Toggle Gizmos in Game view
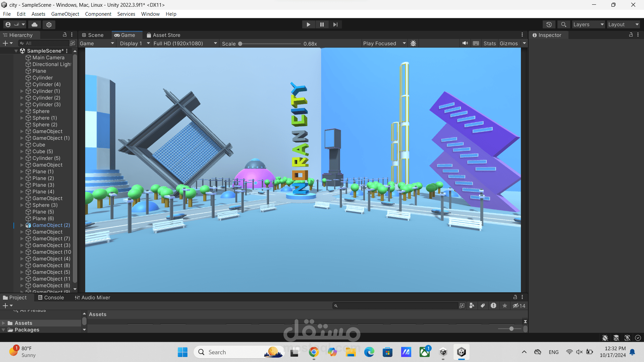The image size is (644, 362). pos(508,44)
